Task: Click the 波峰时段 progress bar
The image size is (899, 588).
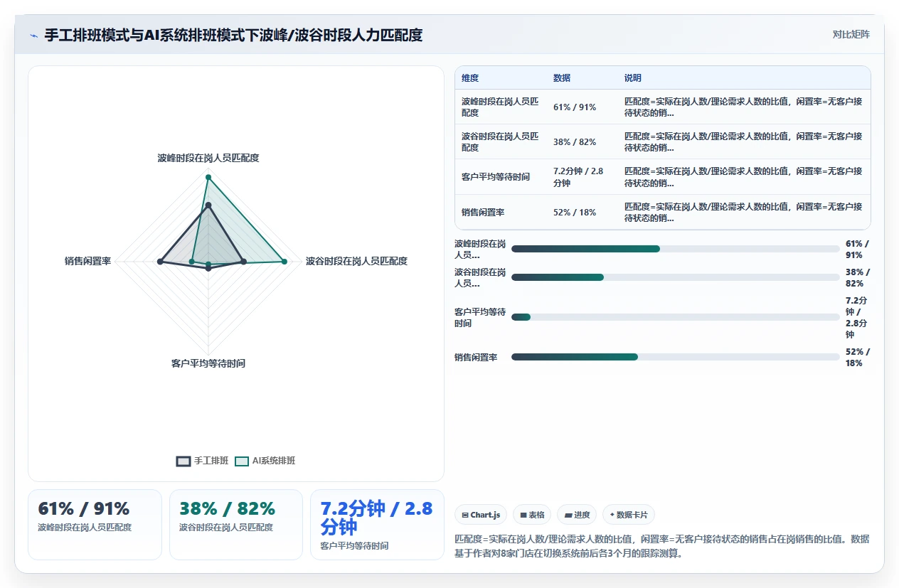Action: coord(676,249)
